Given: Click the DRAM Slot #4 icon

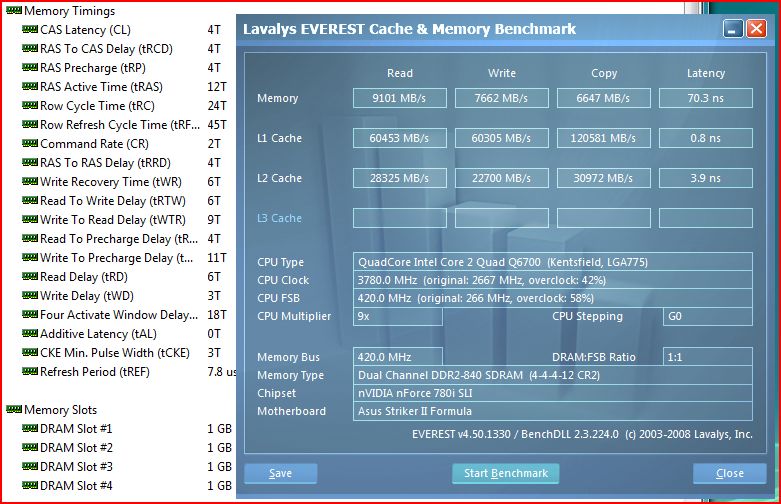Looking at the screenshot, I should pos(30,485).
